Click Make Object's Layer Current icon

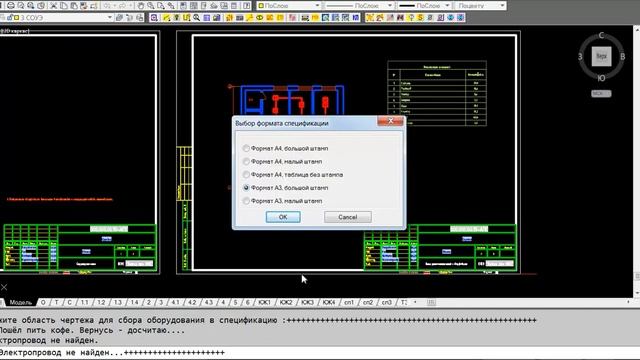click(x=119, y=18)
